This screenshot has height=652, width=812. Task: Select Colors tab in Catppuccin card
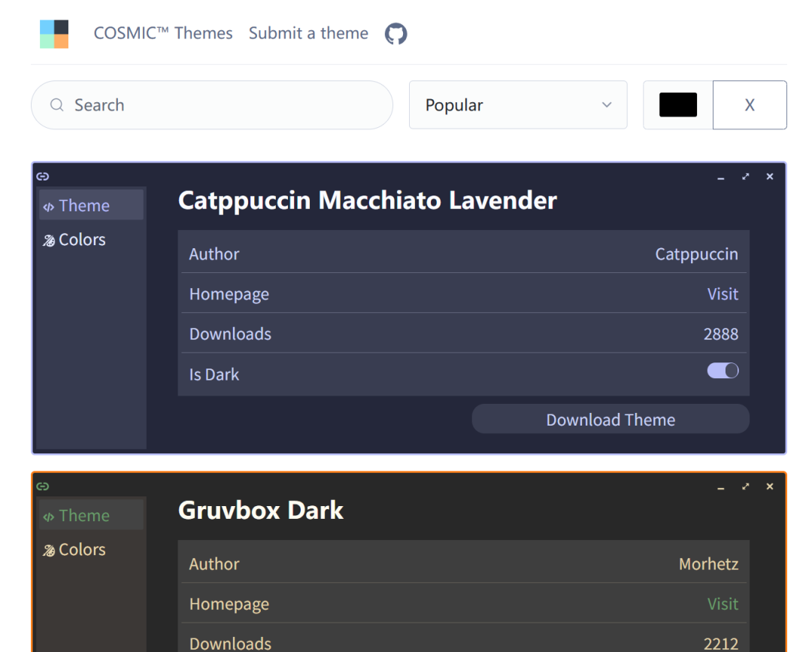click(91, 239)
